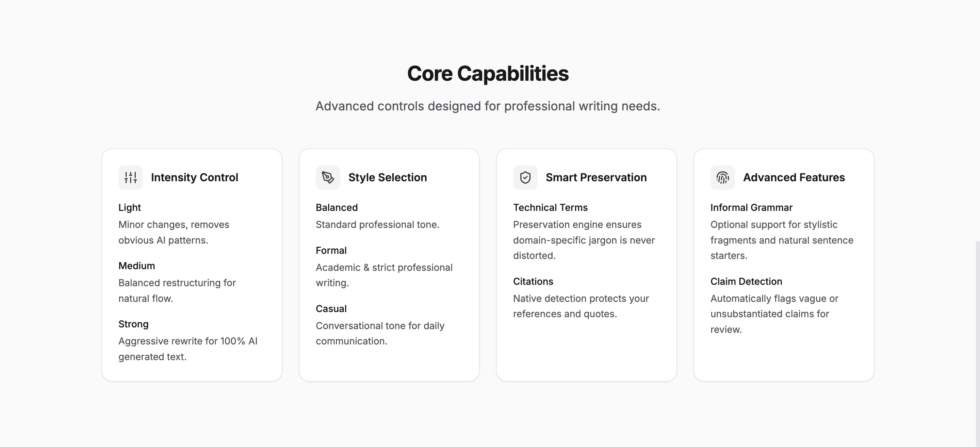
Task: Click the Smart Preservation shield icon
Action: 525,178
